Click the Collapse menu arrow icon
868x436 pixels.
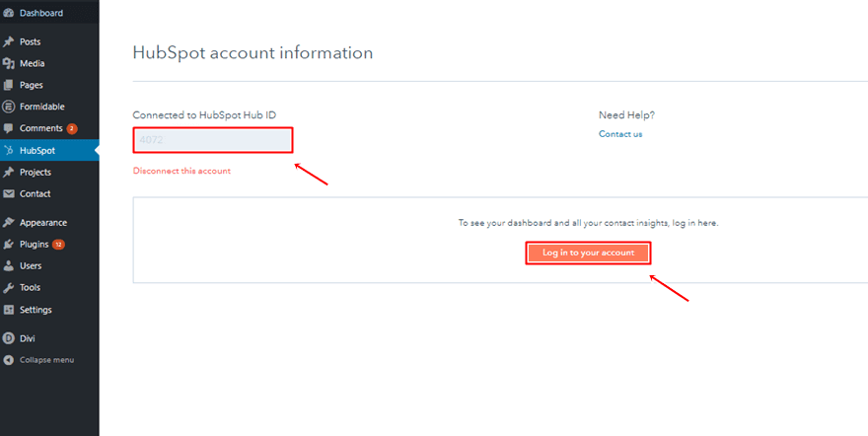pos(8,360)
